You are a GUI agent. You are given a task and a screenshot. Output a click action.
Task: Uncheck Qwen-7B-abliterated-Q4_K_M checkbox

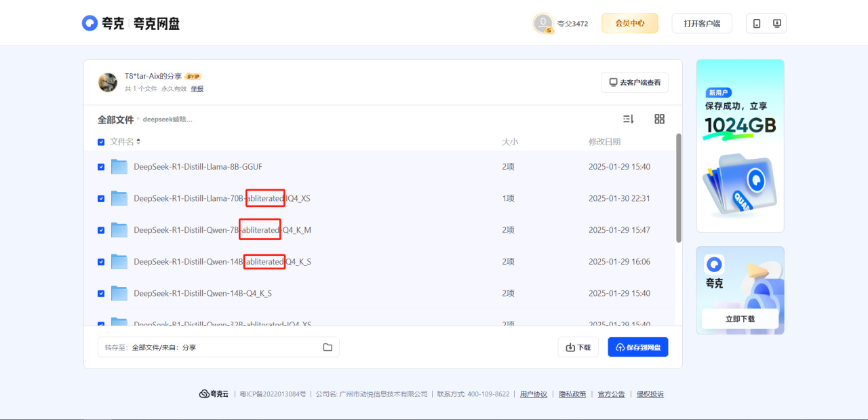101,230
